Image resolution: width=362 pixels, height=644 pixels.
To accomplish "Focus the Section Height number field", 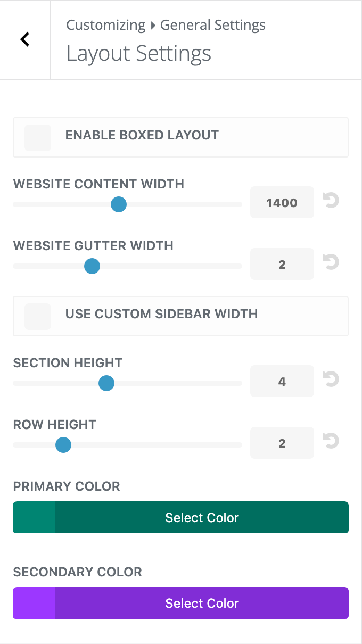I will 282,382.
